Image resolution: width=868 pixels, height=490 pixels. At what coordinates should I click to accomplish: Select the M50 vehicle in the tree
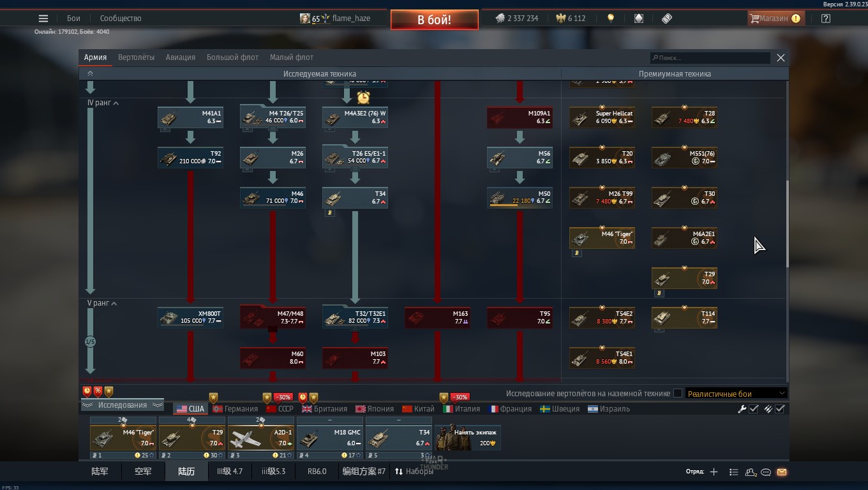pos(520,198)
